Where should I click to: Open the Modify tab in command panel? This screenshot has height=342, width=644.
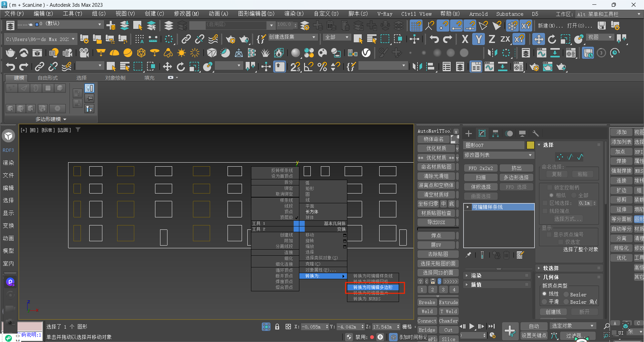[x=482, y=133]
